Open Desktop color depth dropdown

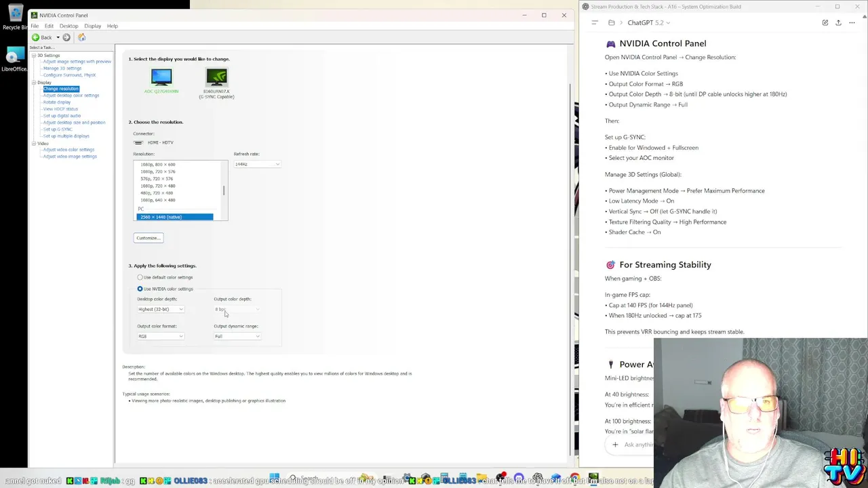(161, 309)
